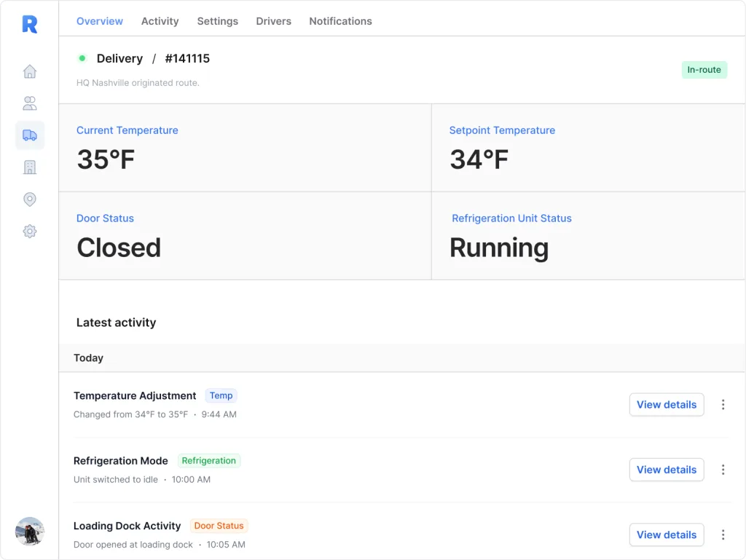Viewport: 746px width, 560px height.
Task: Open the settings gear sidebar icon
Action: point(29,232)
